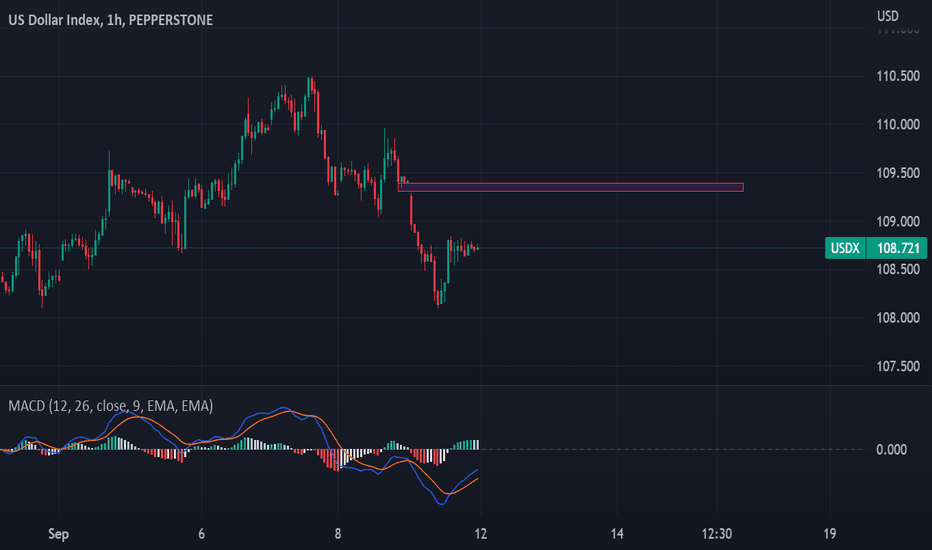This screenshot has height=550, width=932.
Task: Click the MACD indicator legend label
Action: [x=111, y=406]
